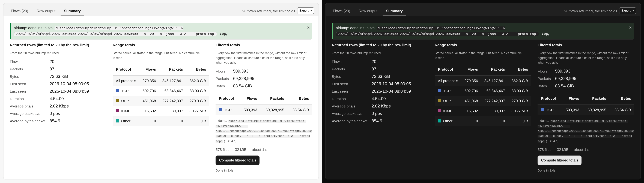Click TCP swatch in light Filtered totals table

coord(220,110)
